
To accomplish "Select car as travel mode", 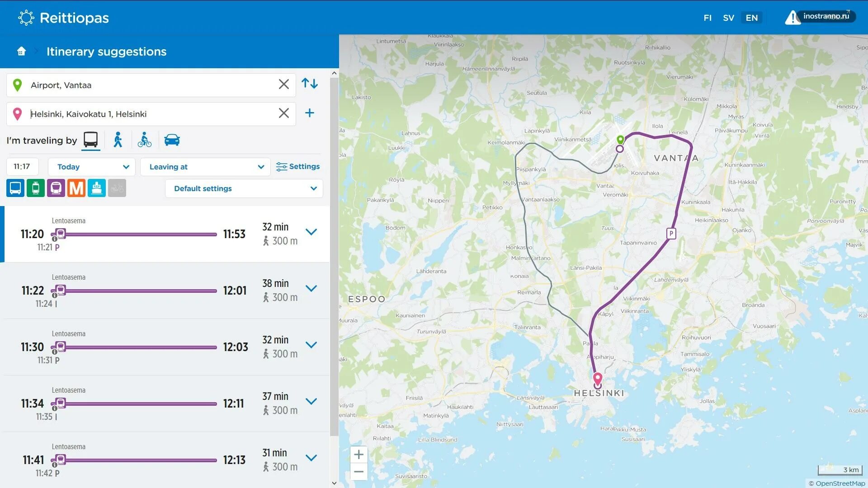I will 172,140.
